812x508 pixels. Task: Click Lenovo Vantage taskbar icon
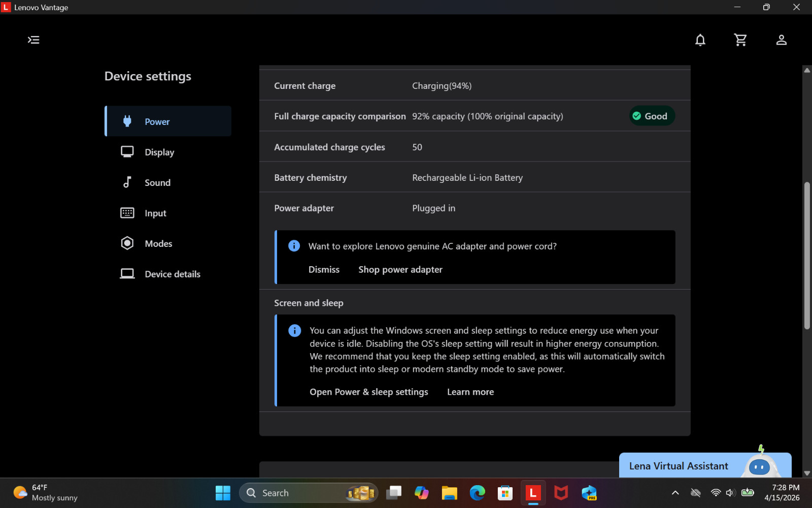(x=533, y=493)
